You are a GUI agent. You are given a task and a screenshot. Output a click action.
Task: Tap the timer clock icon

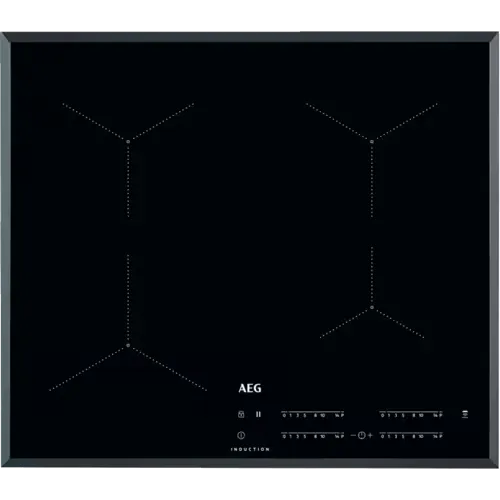[362, 435]
